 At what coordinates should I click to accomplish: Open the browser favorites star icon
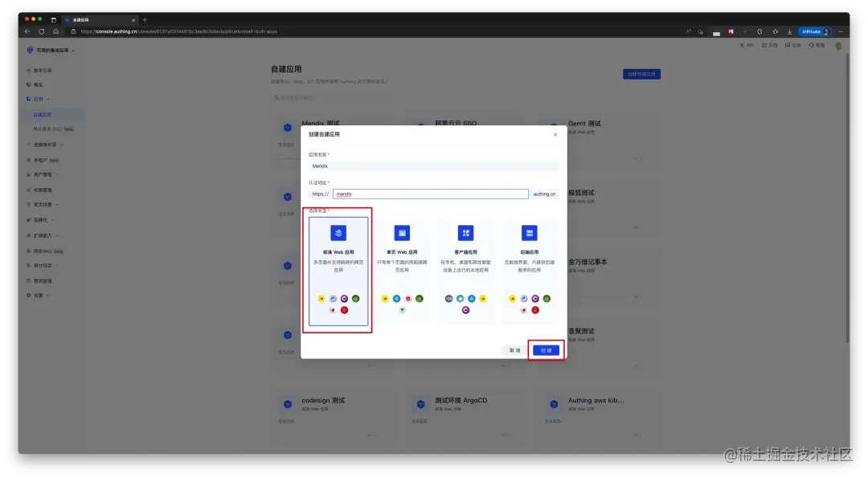click(775, 31)
